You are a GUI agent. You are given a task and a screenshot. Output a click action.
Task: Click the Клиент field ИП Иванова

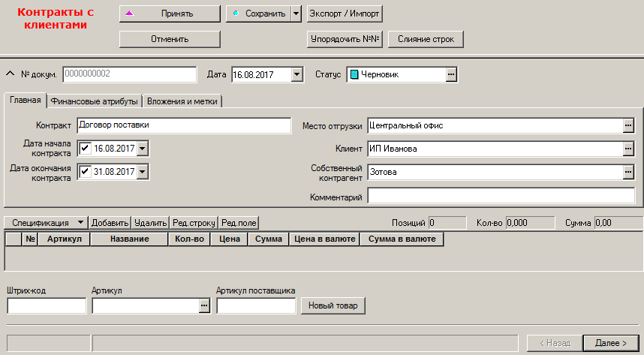[495, 149]
